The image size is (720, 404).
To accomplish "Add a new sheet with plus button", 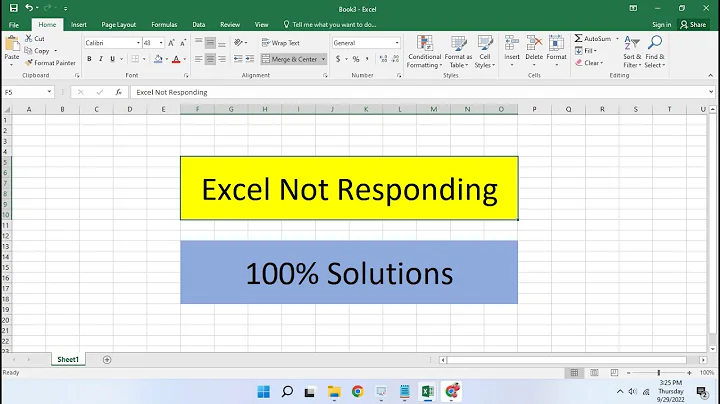I will pyautogui.click(x=107, y=360).
